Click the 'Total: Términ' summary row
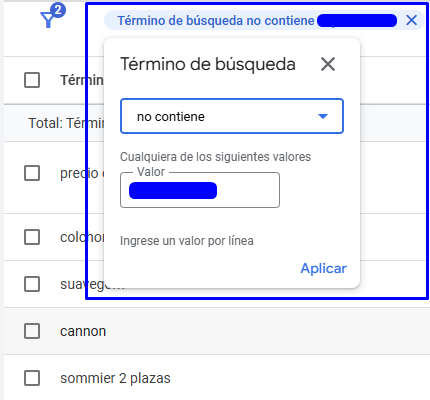430x400 pixels. coord(66,123)
